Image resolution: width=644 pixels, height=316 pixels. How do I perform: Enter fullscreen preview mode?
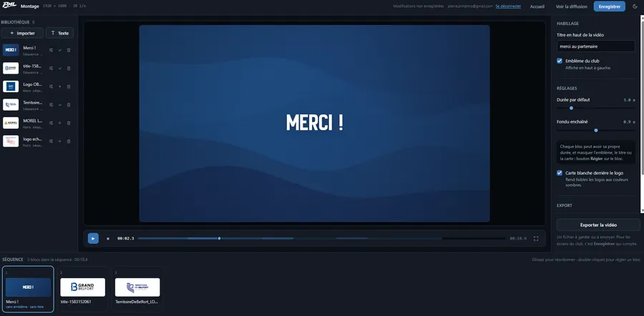pos(536,239)
